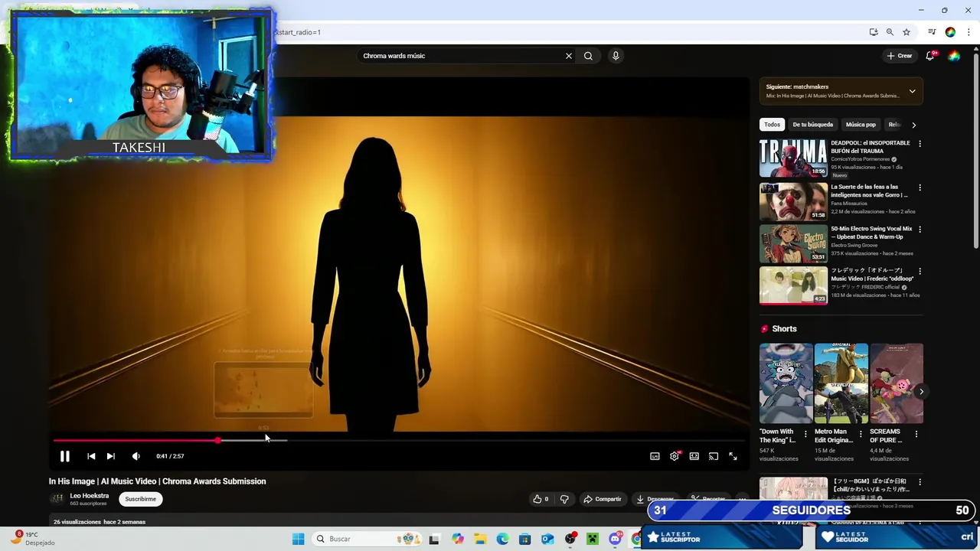Like the video with the thumbs-up
The width and height of the screenshot is (980, 551).
click(x=541, y=499)
